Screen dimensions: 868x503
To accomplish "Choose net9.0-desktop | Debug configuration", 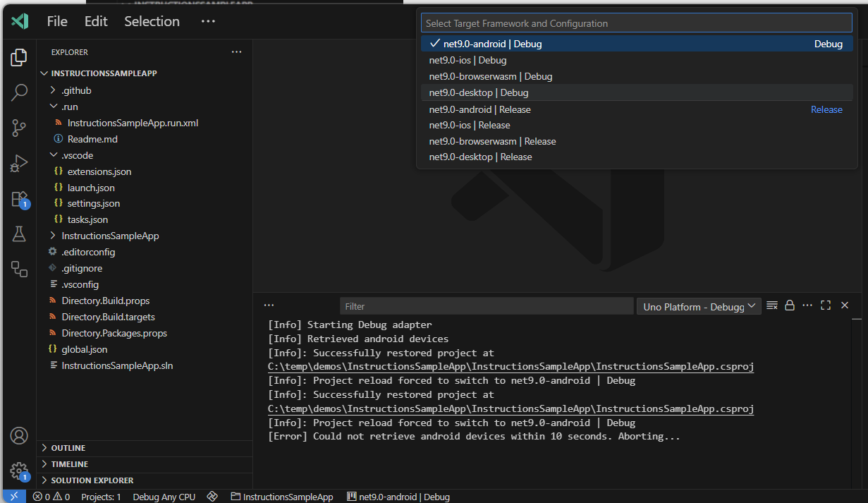I will (637, 92).
